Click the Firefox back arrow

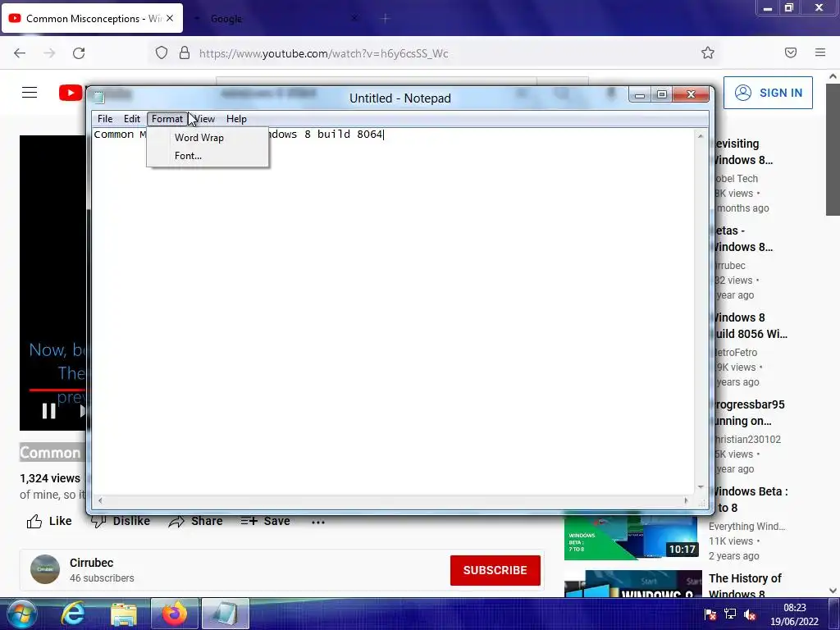(x=20, y=53)
